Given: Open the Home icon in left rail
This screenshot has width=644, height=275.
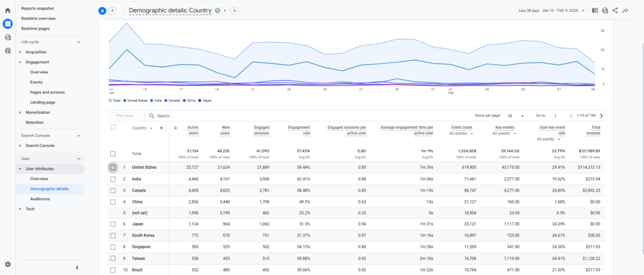Looking at the screenshot, I should pyautogui.click(x=8, y=11).
